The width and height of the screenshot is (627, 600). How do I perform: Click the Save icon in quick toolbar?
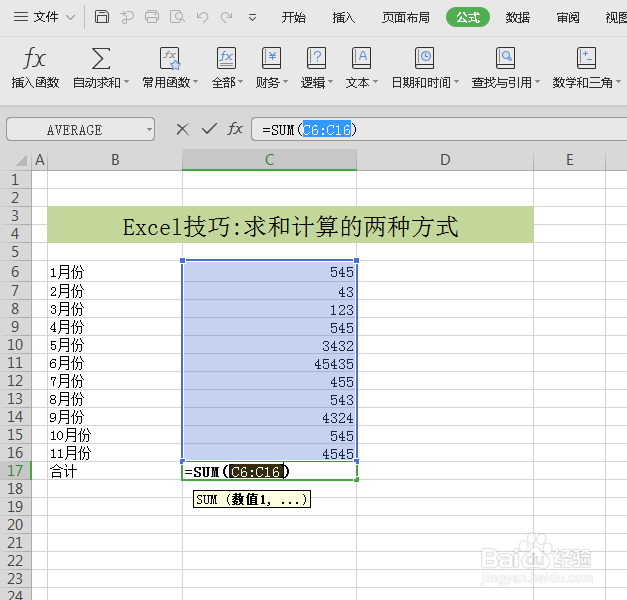pyautogui.click(x=102, y=17)
